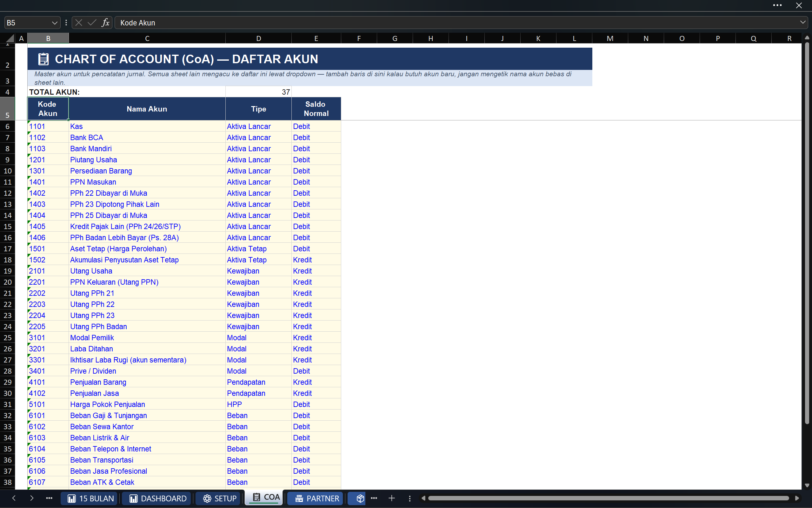
Task: Click the Insert Function fx icon
Action: (x=105, y=23)
